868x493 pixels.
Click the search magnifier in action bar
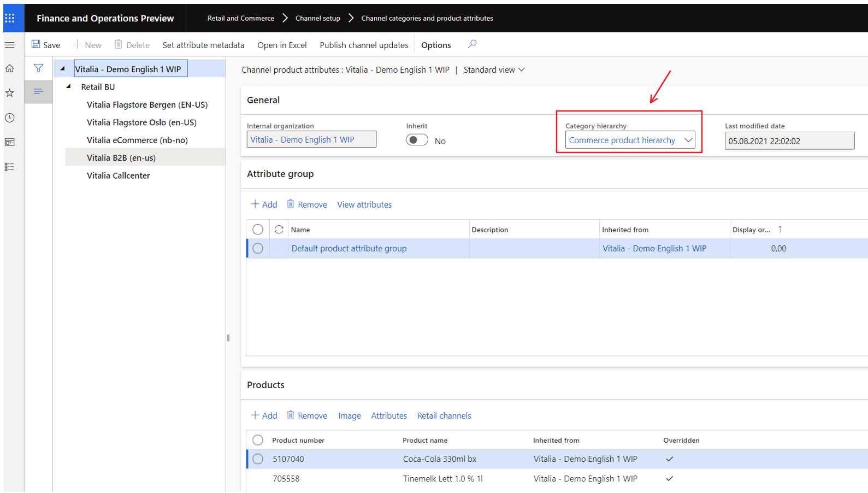473,44
